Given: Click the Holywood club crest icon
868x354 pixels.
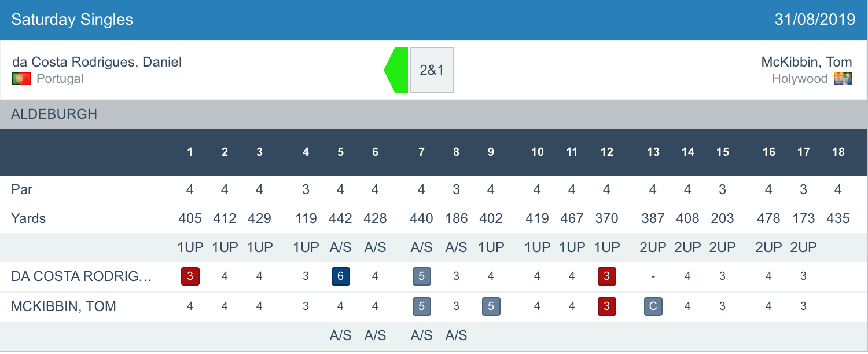Looking at the screenshot, I should pos(843,79).
